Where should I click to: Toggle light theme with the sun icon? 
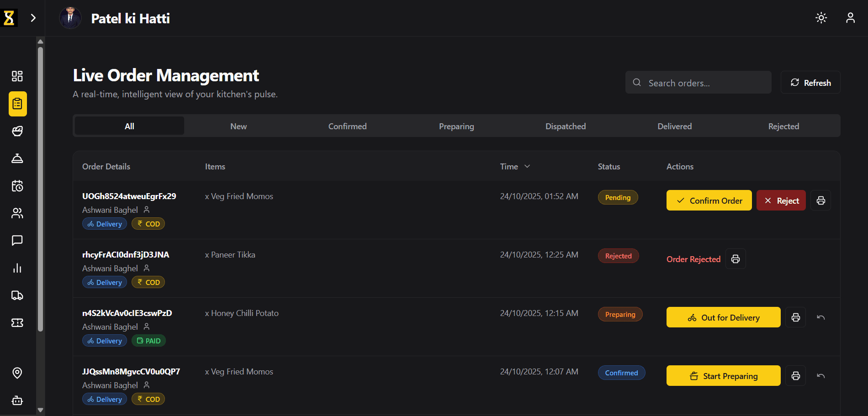point(821,18)
